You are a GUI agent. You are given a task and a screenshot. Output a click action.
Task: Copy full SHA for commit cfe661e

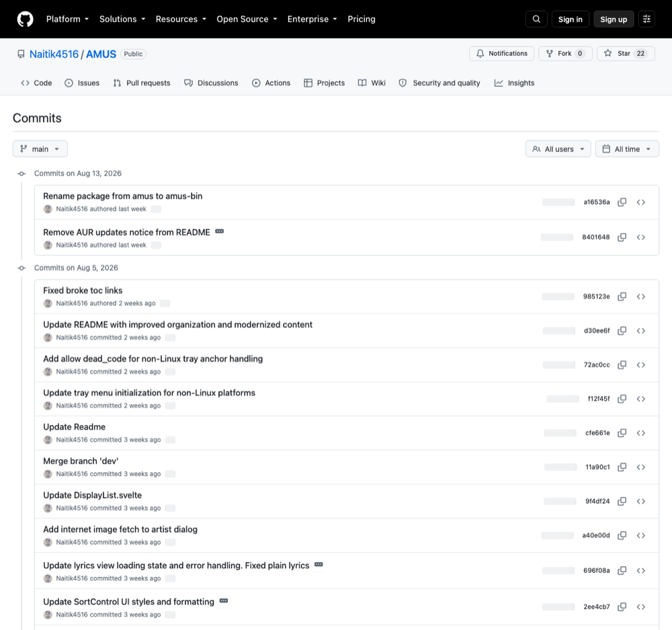tap(622, 433)
